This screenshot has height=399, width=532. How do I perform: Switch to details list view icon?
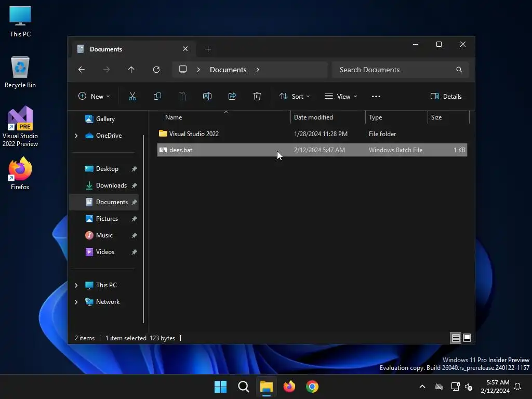[x=456, y=338]
